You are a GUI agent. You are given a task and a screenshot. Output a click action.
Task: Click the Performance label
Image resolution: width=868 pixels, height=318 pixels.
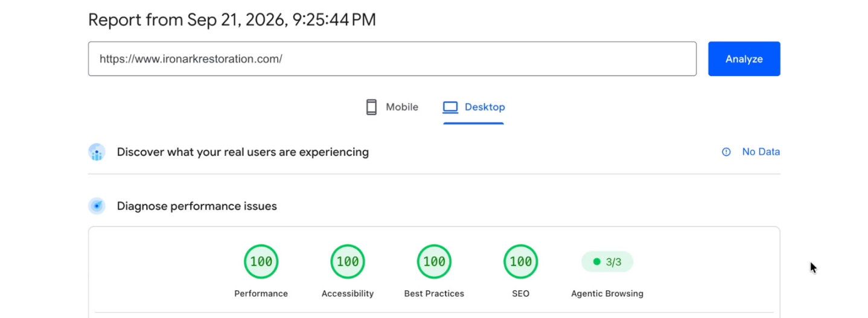pos(261,294)
